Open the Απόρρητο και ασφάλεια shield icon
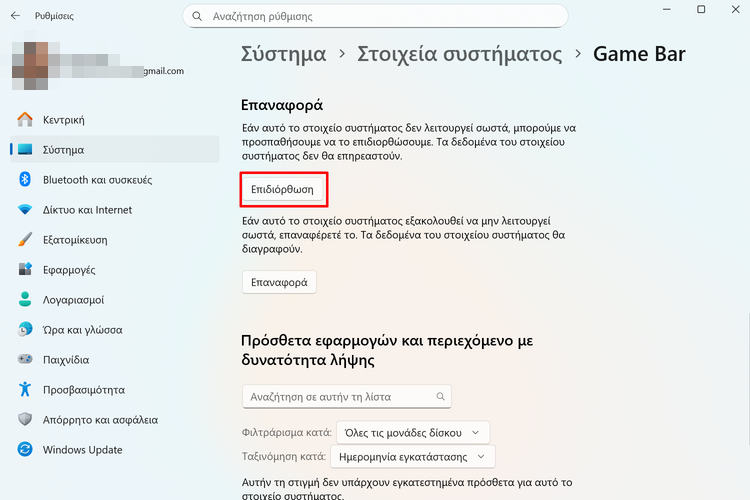The height and width of the screenshot is (500, 750). [26, 420]
